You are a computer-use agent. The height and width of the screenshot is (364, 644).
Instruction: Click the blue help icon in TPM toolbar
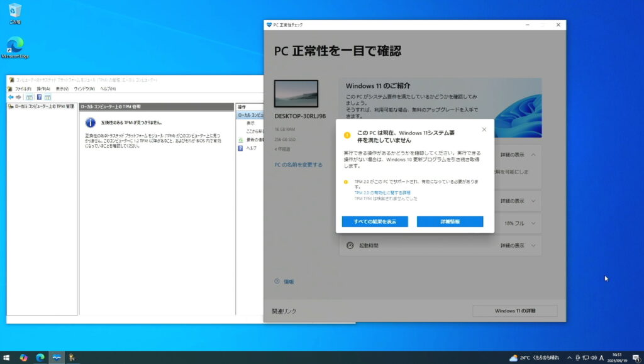click(39, 97)
